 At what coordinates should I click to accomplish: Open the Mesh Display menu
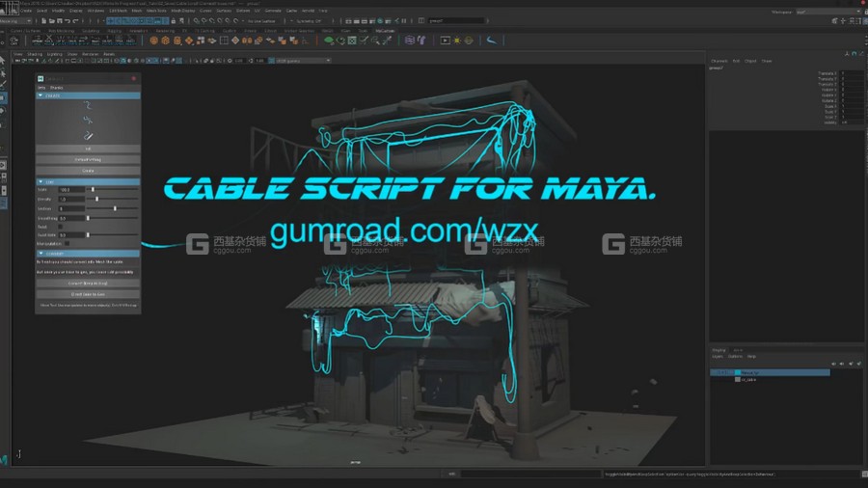[182, 11]
